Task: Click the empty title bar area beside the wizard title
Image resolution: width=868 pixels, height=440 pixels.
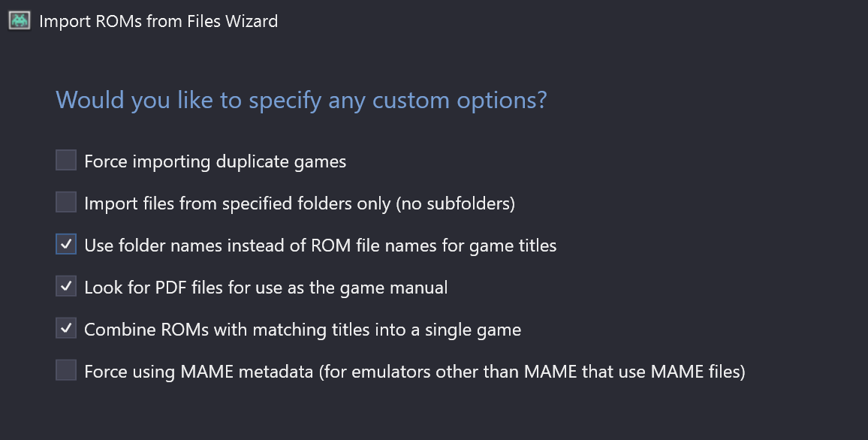Action: pyautogui.click(x=570, y=21)
